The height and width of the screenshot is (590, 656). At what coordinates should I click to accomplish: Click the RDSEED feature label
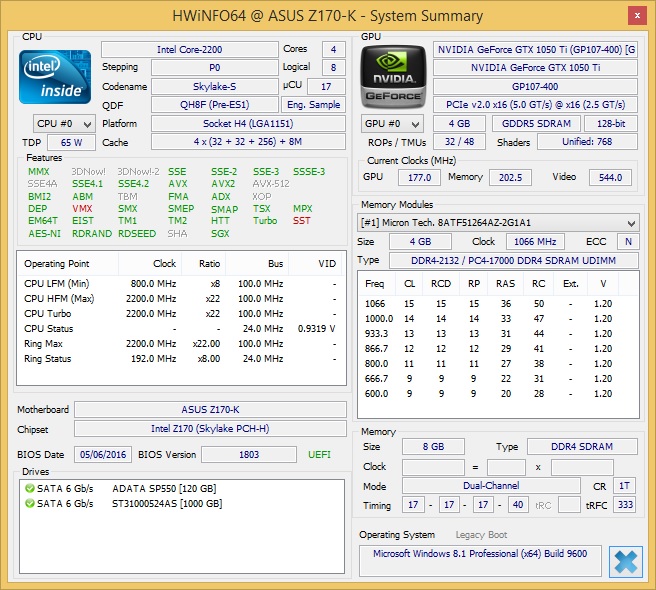click(x=137, y=234)
